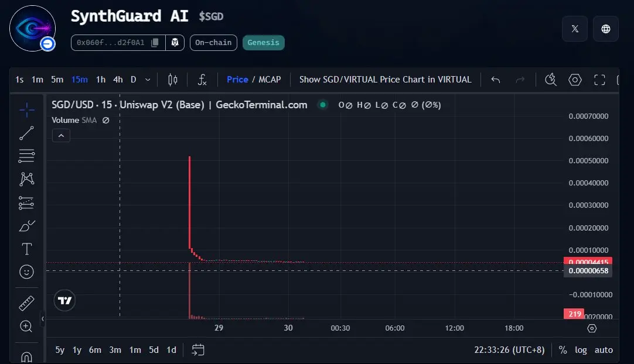Toggle auto scale mode

(604, 350)
